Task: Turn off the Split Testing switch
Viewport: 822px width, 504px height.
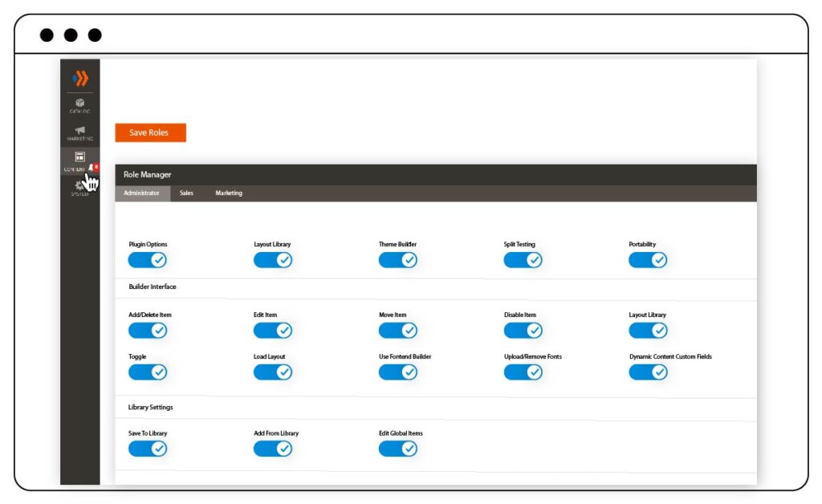Action: (x=523, y=260)
